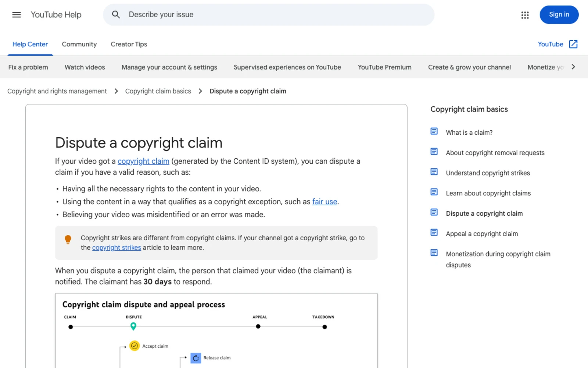Click the Copyright claim dispute and appeal process diagram
588x368 pixels.
pos(216,330)
